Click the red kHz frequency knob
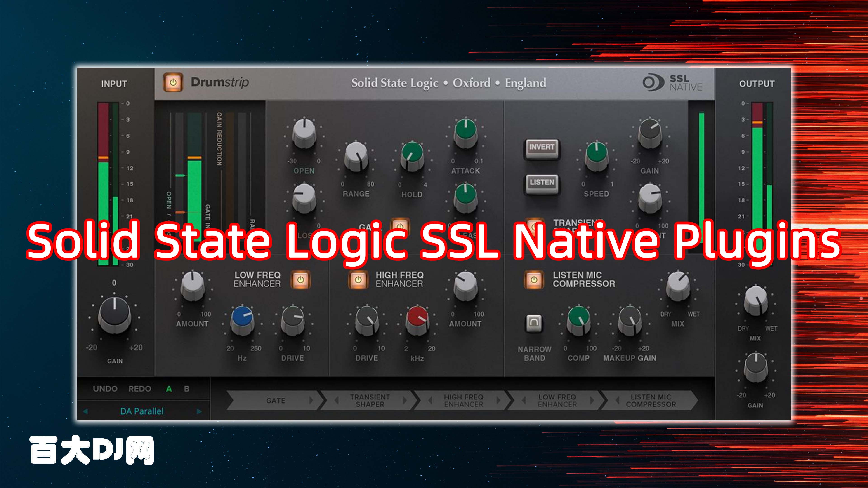 click(417, 320)
